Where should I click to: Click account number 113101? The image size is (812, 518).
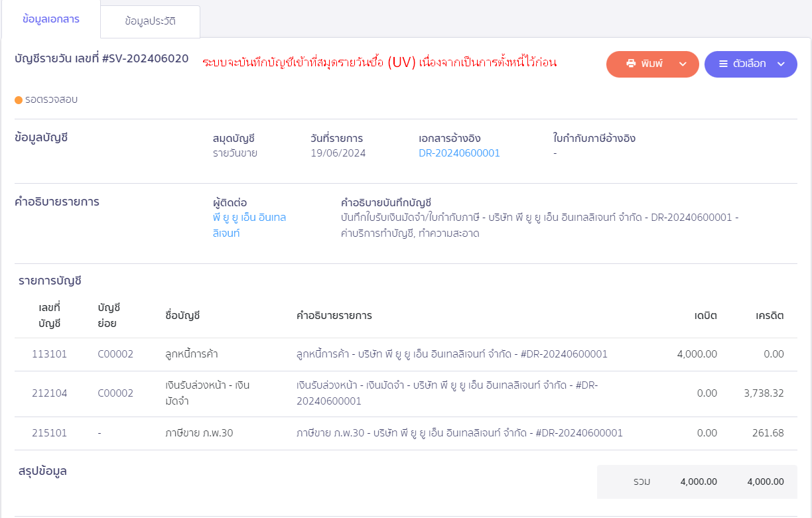coord(49,354)
